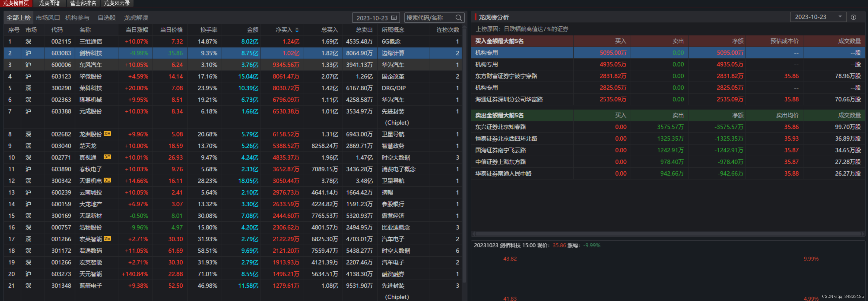The height and width of the screenshot is (301, 868).
Task: Click the info icon beside analysis date
Action: [853, 17]
